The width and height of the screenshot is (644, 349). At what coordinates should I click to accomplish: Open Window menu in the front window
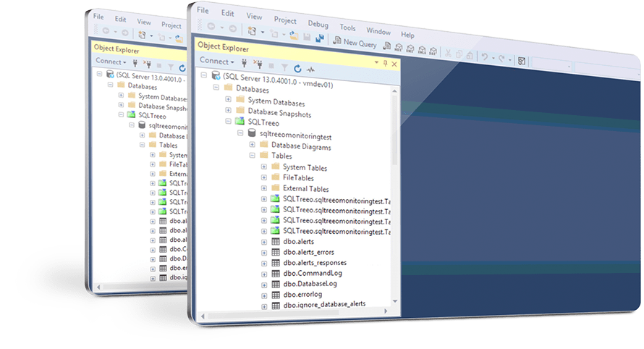[378, 31]
